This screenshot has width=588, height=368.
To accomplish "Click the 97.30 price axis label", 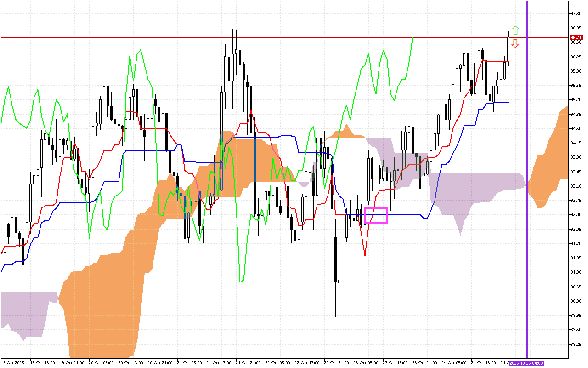I will pos(575,13).
